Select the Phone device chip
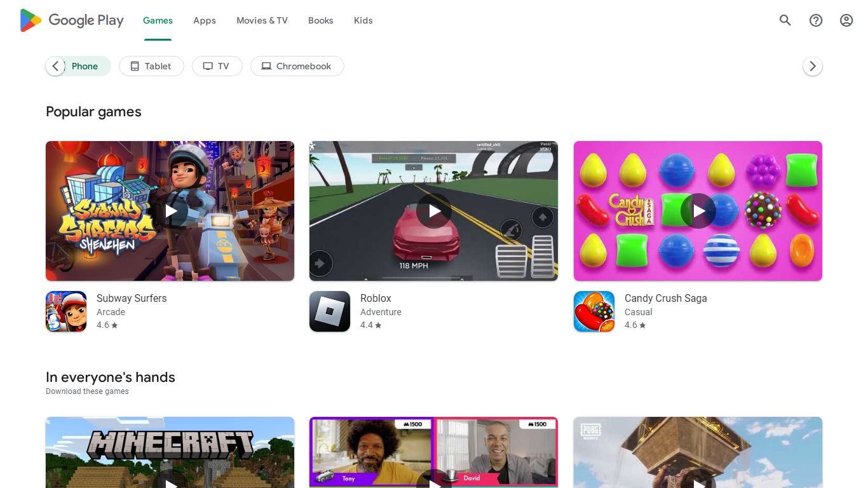The width and height of the screenshot is (868, 488). [x=78, y=66]
